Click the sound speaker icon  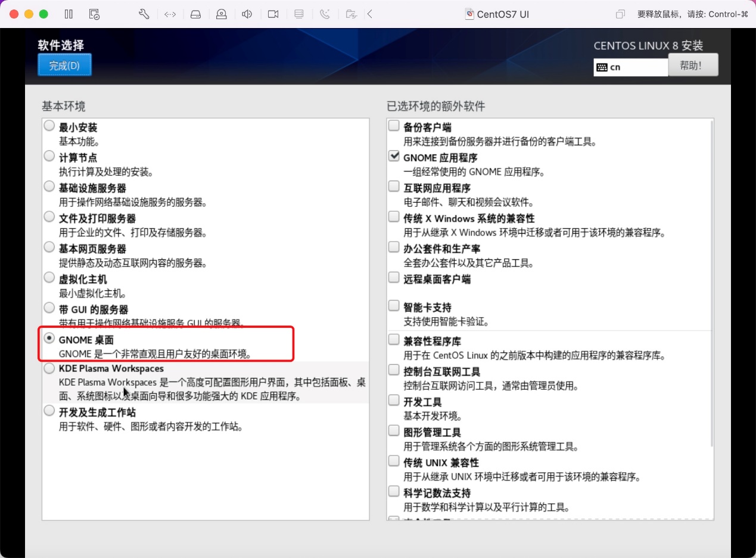pos(247,14)
